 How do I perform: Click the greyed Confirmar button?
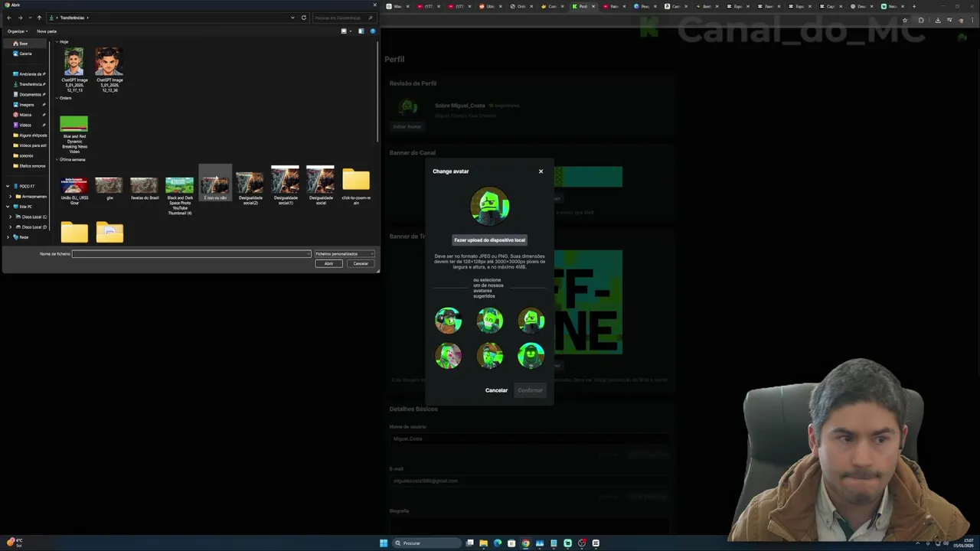(530, 390)
